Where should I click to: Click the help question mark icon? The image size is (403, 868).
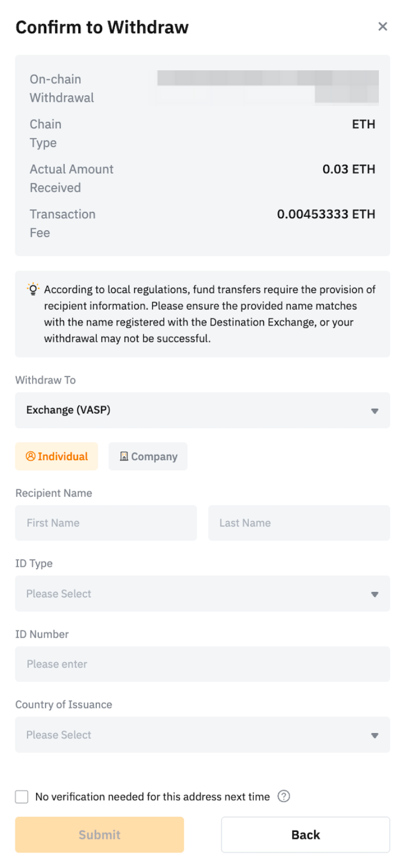tap(283, 796)
